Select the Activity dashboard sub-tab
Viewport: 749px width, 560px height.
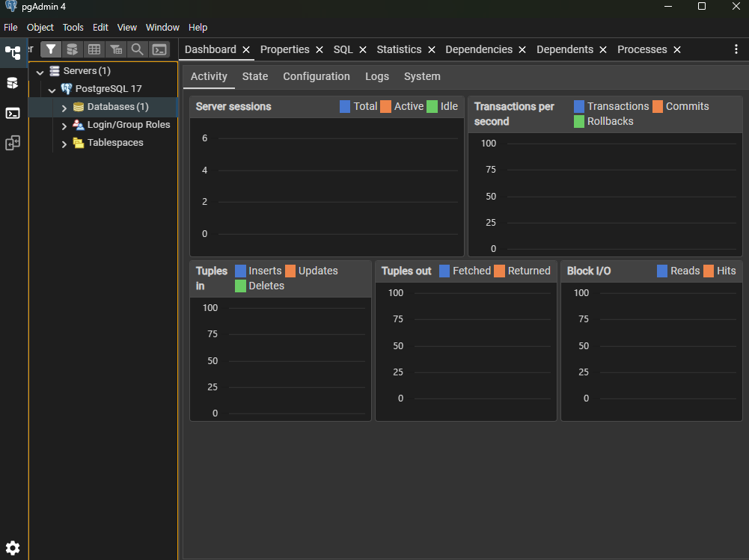coord(209,76)
